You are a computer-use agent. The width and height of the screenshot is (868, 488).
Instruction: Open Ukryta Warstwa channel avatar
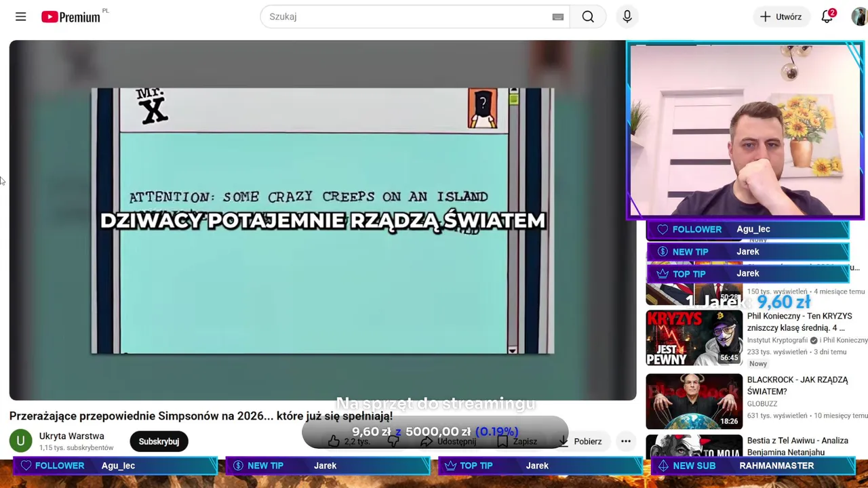(20, 441)
